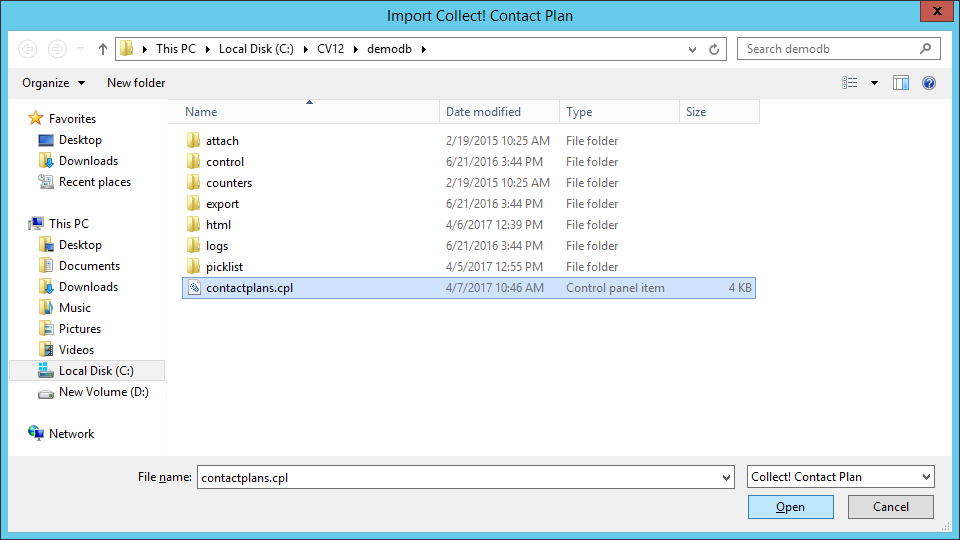Select the contactplans.cpl file icon
The height and width of the screenshot is (540, 960).
click(194, 288)
